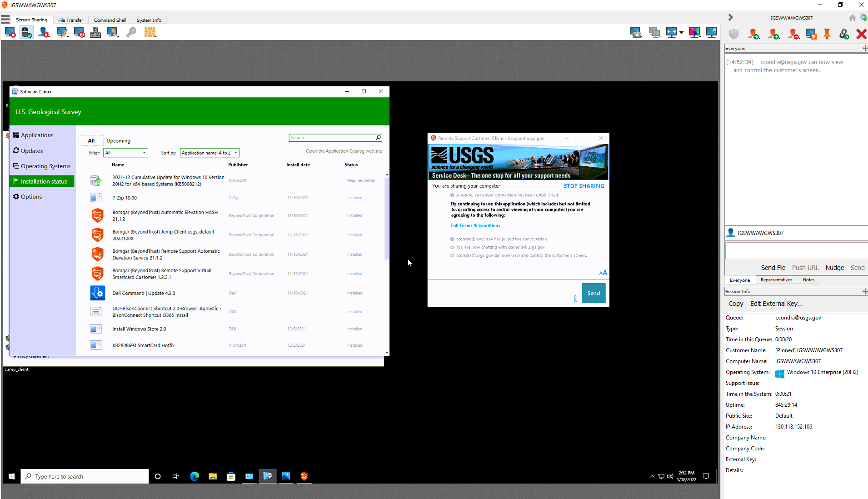The width and height of the screenshot is (868, 499).
Task: Expand the Session Info panel move handle
Action: [x=864, y=291]
